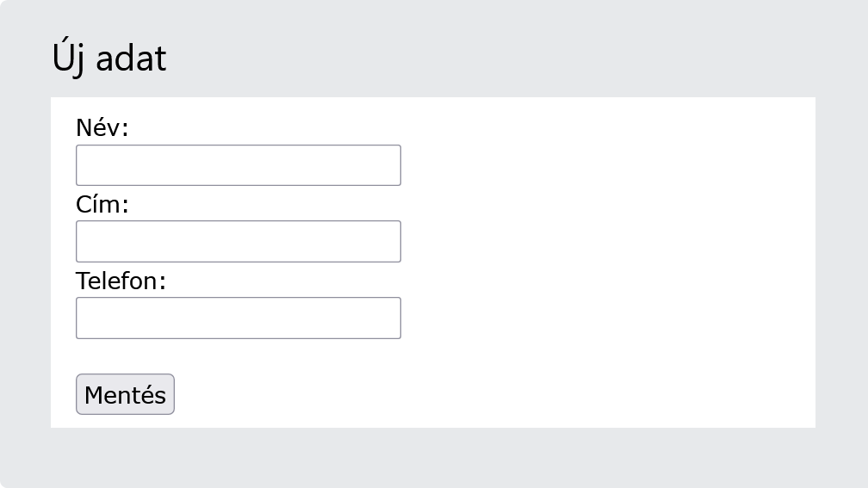Select the Telefon text input field

pyautogui.click(x=238, y=318)
